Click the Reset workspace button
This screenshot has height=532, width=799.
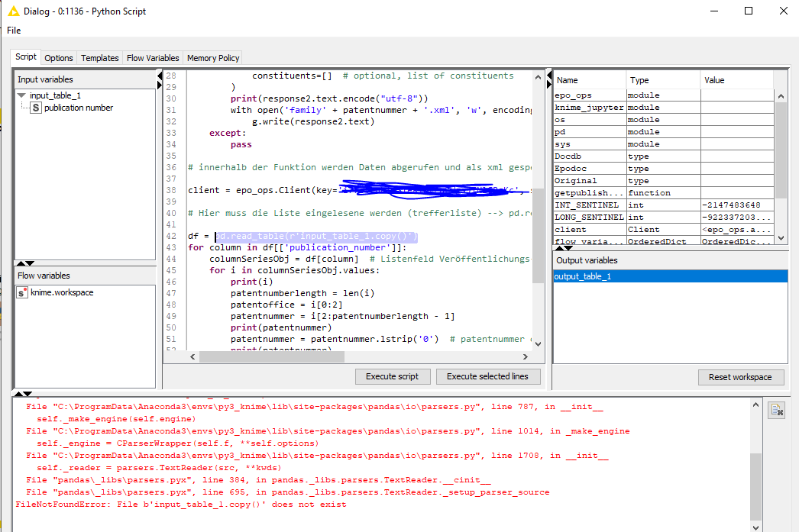(x=740, y=377)
